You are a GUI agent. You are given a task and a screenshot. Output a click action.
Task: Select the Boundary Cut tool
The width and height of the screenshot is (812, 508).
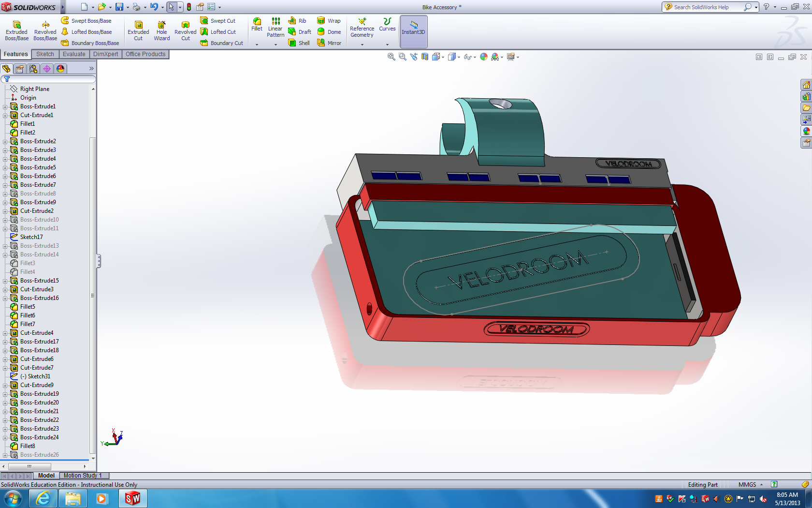point(222,43)
